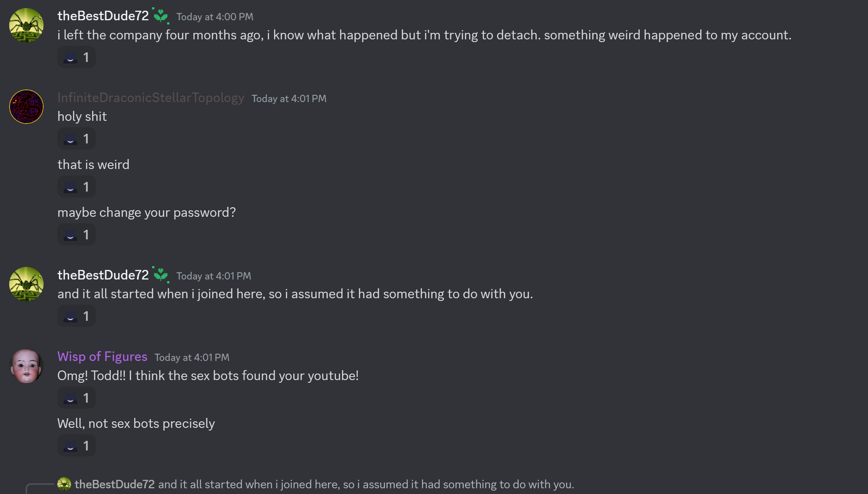Click theBestDude72's username on the 4:00 PM message
Viewport: 868px width, 494px height.
coord(103,16)
